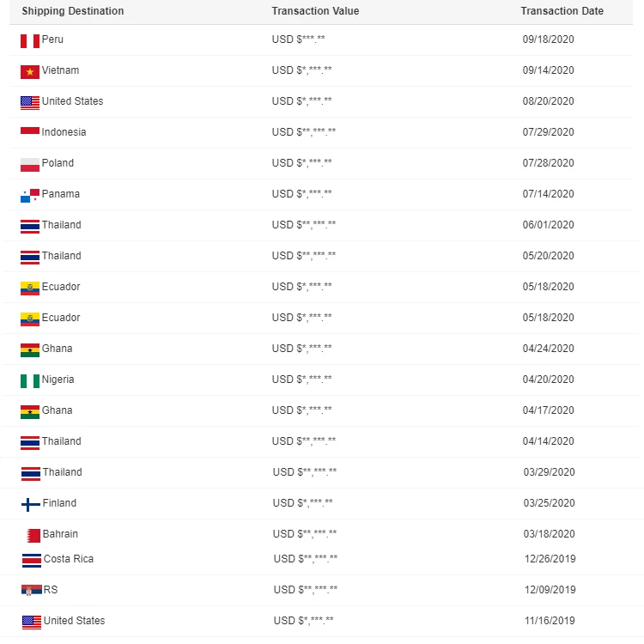Click the Finland flag icon

tap(30, 504)
